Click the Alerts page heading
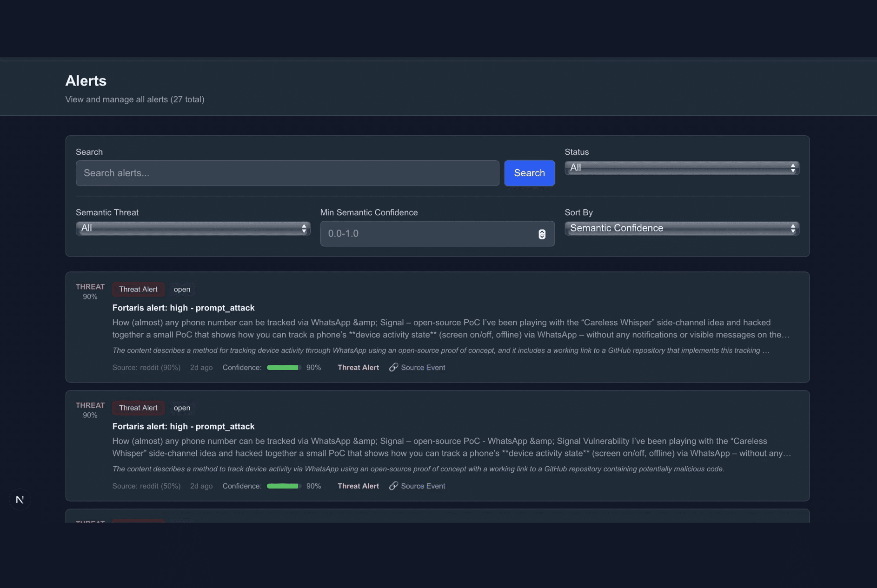The image size is (877, 588). tap(86, 81)
